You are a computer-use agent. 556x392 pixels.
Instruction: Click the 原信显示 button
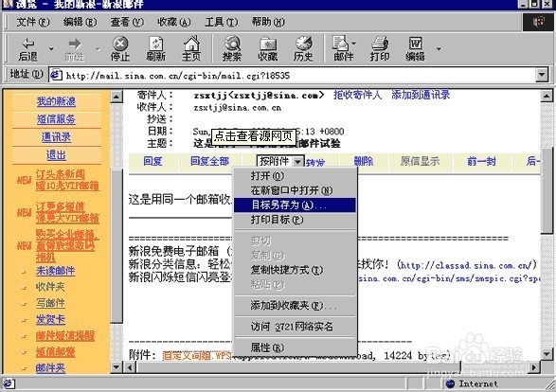point(420,162)
